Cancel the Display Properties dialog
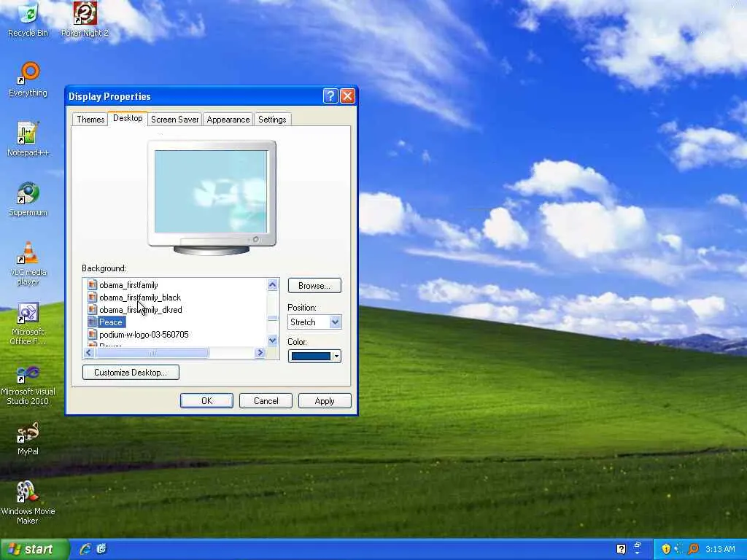The width and height of the screenshot is (747, 560). click(x=266, y=401)
